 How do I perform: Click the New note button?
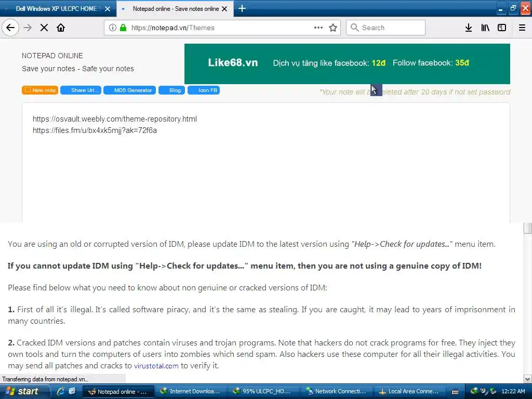(40, 90)
